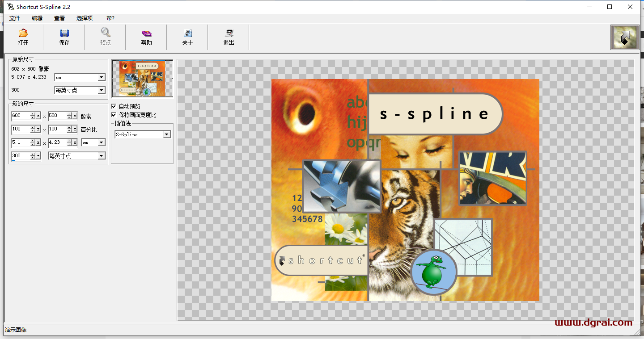Toggle the 自动预览 checkbox
644x339 pixels.
click(x=114, y=107)
